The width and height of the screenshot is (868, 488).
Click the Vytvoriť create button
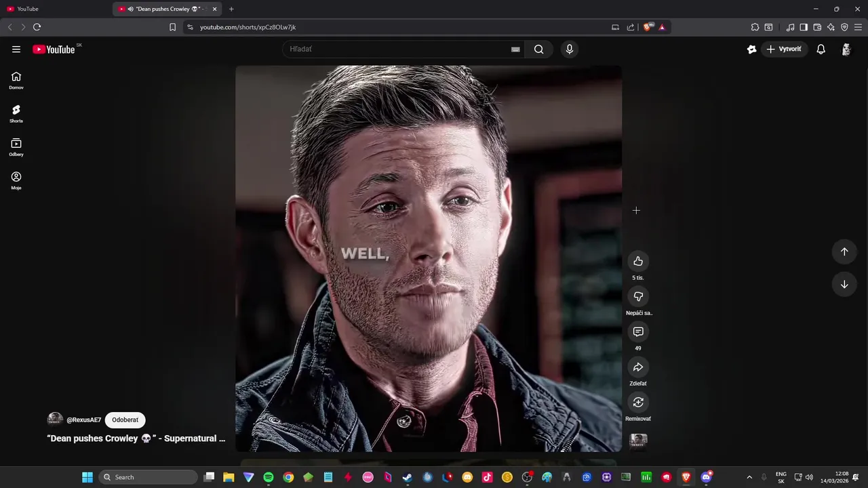click(x=784, y=49)
